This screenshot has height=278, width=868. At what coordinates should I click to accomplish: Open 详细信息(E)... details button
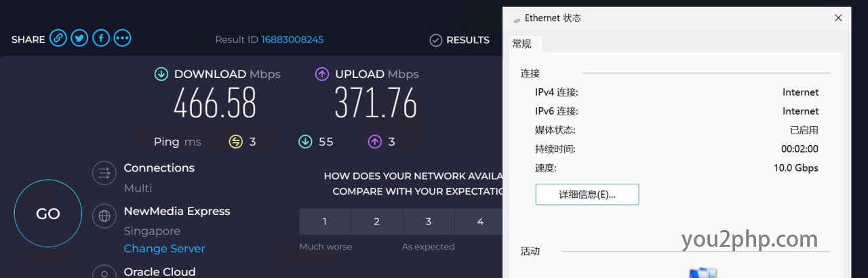click(587, 195)
